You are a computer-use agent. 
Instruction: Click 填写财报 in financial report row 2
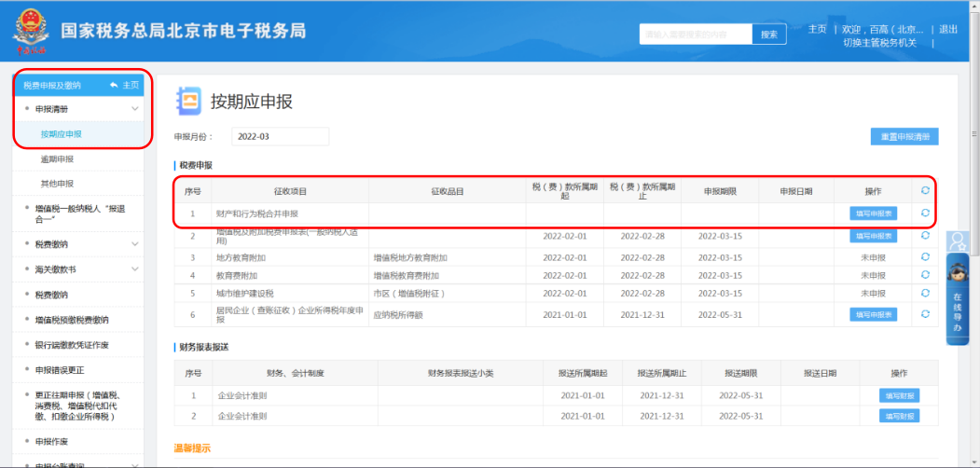point(900,416)
